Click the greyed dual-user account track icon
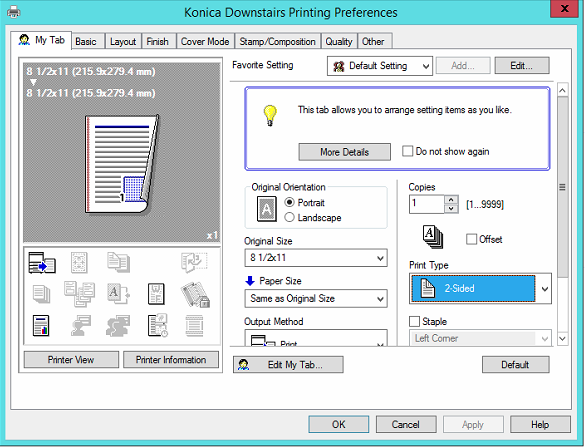The height and width of the screenshot is (447, 585). click(118, 325)
